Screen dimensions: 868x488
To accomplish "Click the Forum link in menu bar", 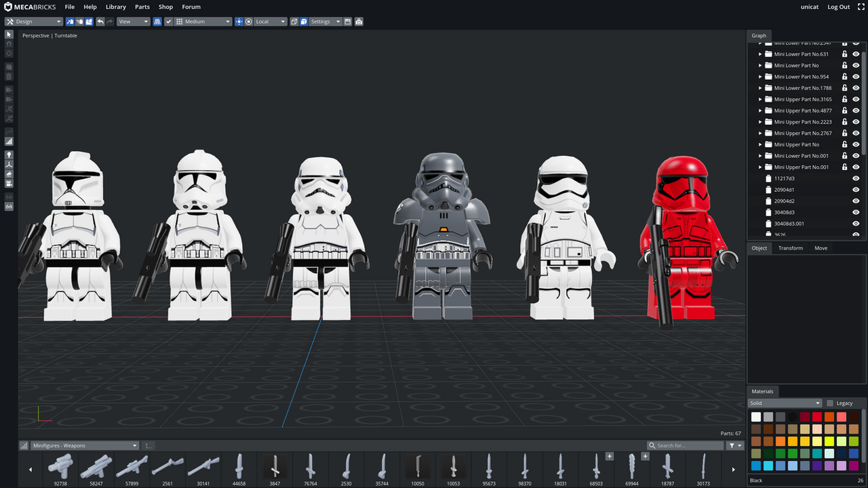I will point(191,7).
